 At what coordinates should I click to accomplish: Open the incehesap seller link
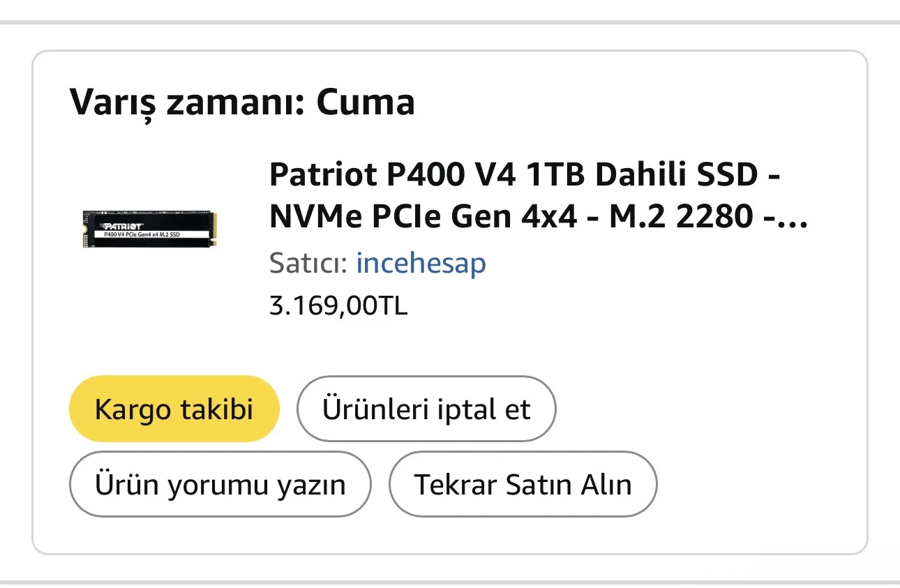coord(421,264)
